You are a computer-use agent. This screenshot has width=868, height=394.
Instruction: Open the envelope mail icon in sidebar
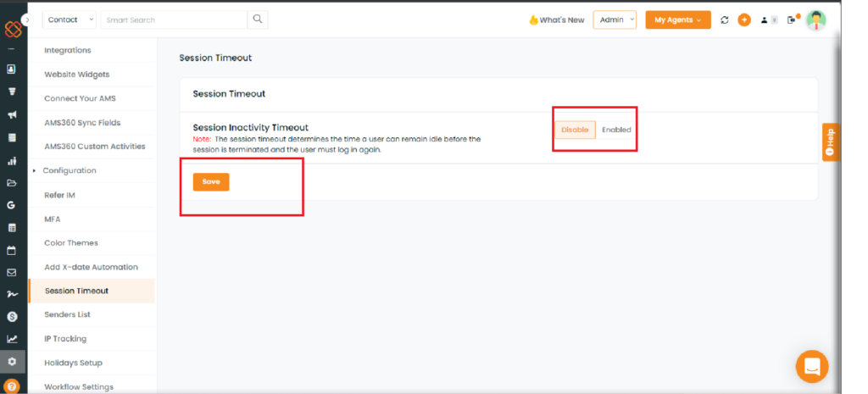point(12,273)
